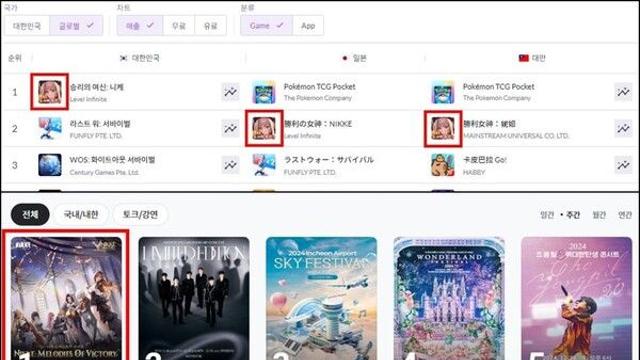The image size is (640, 360).
Task: Select the App category filter
Action: tap(308, 26)
